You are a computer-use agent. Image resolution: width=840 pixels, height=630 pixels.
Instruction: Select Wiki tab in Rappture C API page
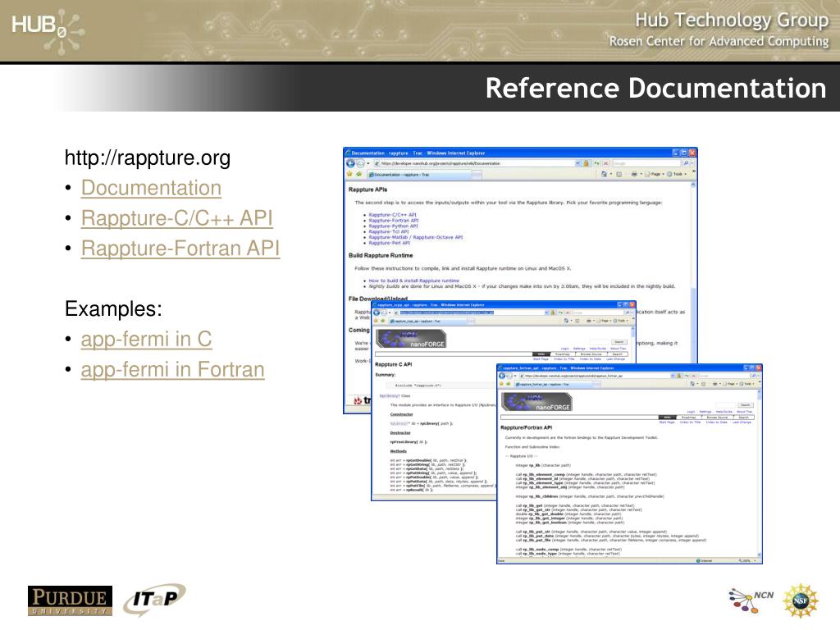(x=541, y=354)
